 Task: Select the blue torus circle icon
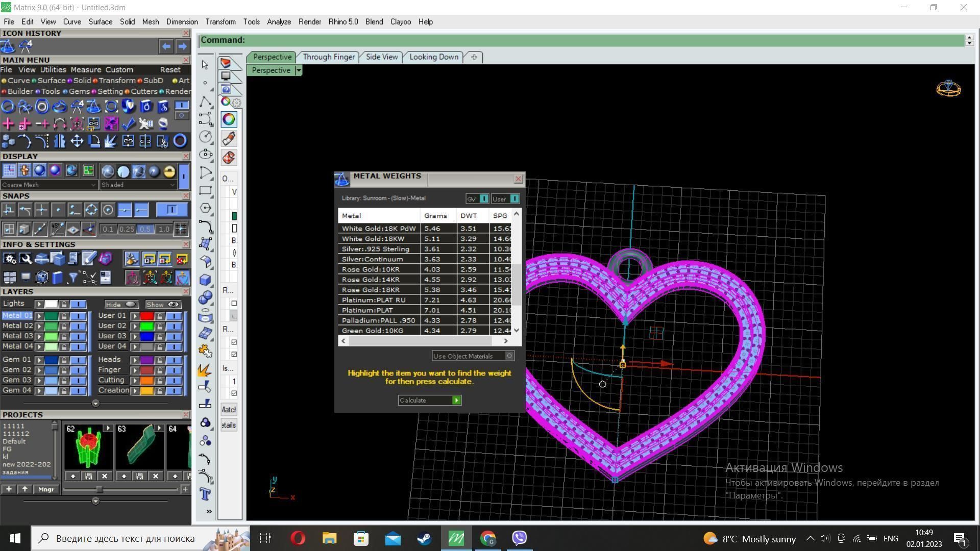(x=180, y=141)
